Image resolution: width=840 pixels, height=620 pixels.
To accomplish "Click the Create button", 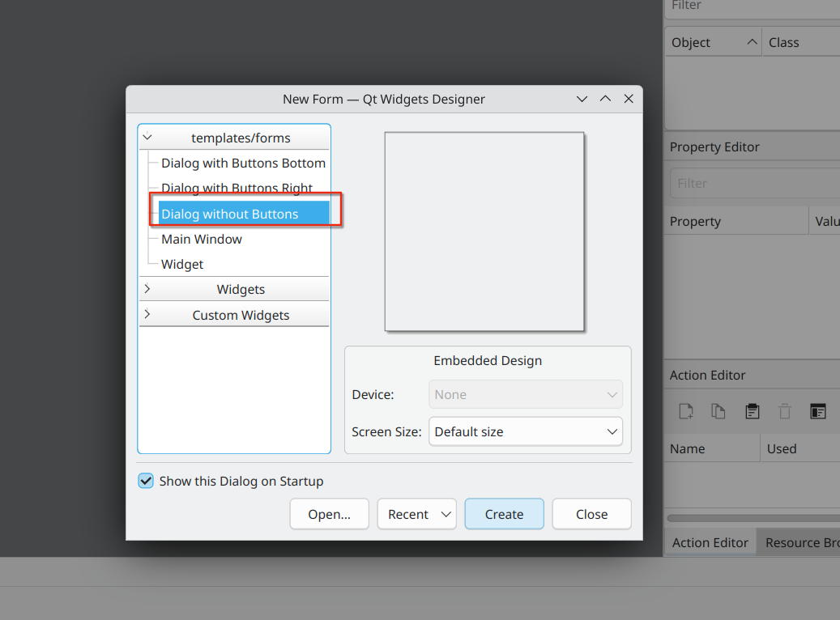I will click(504, 514).
